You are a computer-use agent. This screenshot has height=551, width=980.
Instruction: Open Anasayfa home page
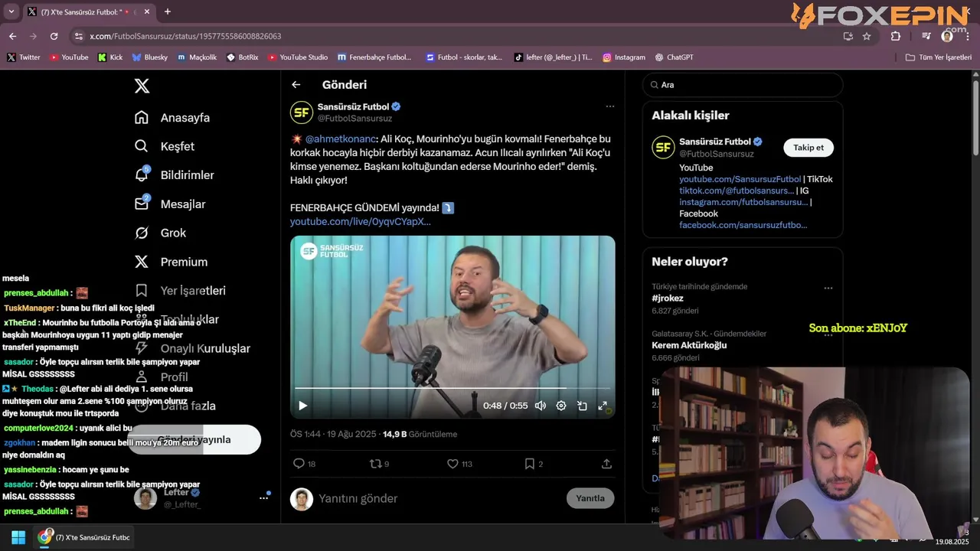coord(172,118)
